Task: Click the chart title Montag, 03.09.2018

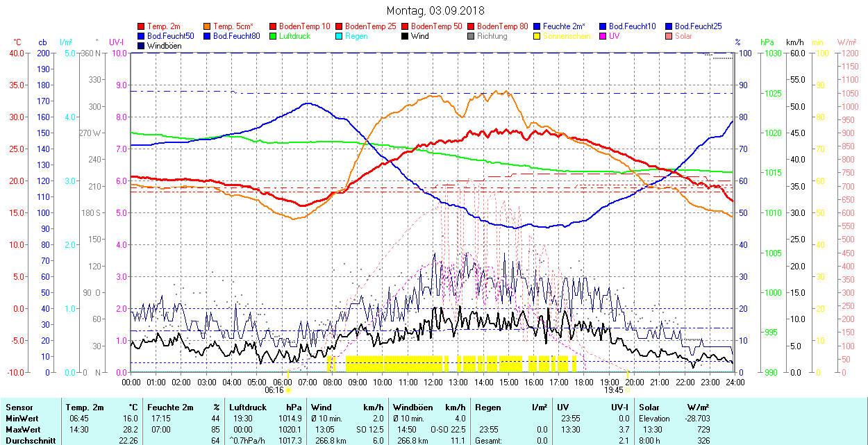Action: tap(435, 10)
